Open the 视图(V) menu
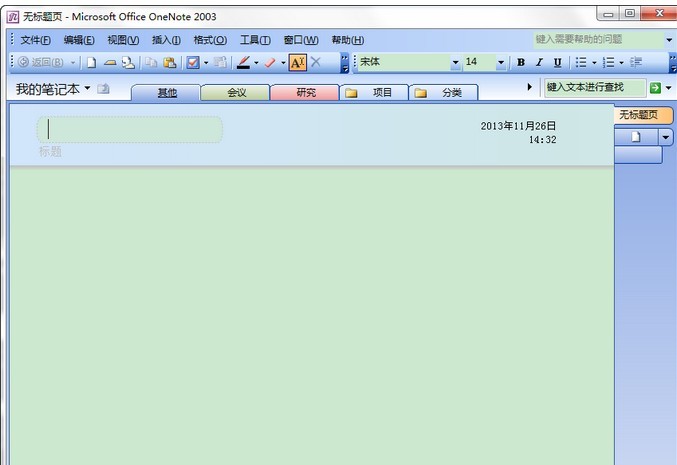This screenshot has width=677, height=465. (x=123, y=40)
